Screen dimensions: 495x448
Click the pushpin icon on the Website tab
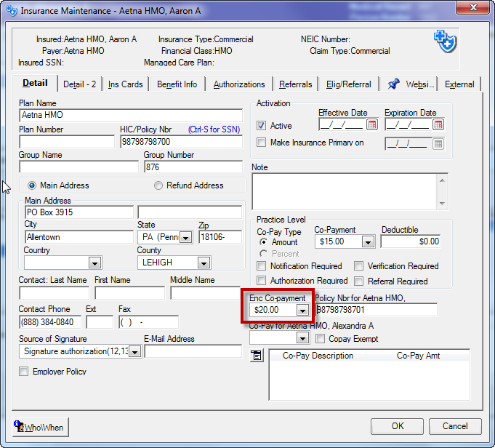click(393, 84)
